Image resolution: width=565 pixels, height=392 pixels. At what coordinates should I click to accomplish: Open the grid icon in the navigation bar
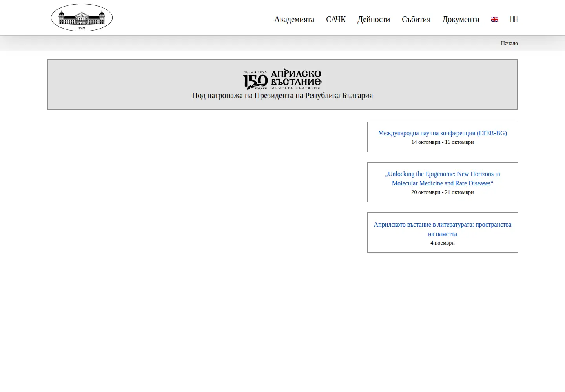514,19
